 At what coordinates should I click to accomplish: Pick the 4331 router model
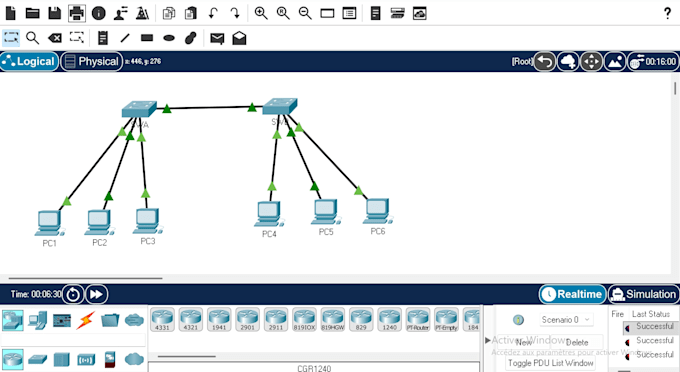point(162,320)
